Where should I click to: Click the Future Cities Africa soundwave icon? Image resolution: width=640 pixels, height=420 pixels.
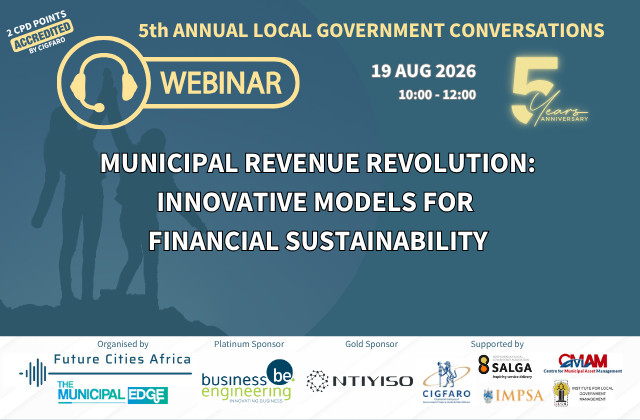(x=34, y=373)
